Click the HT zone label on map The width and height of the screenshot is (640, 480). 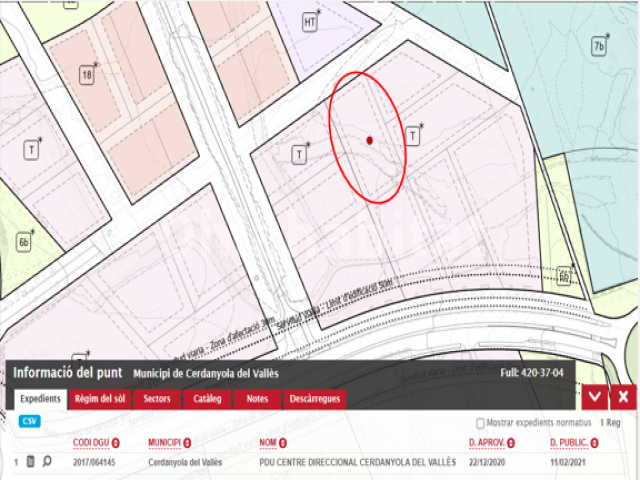click(x=311, y=23)
